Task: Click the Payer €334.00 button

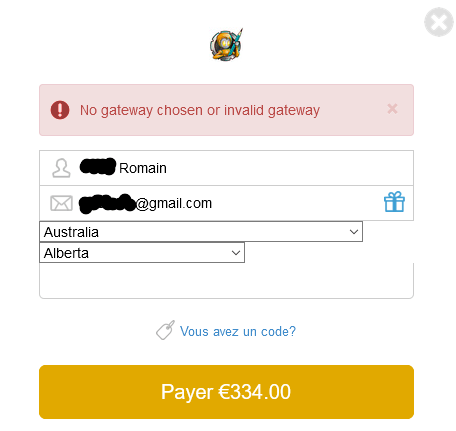Action: coord(226,392)
